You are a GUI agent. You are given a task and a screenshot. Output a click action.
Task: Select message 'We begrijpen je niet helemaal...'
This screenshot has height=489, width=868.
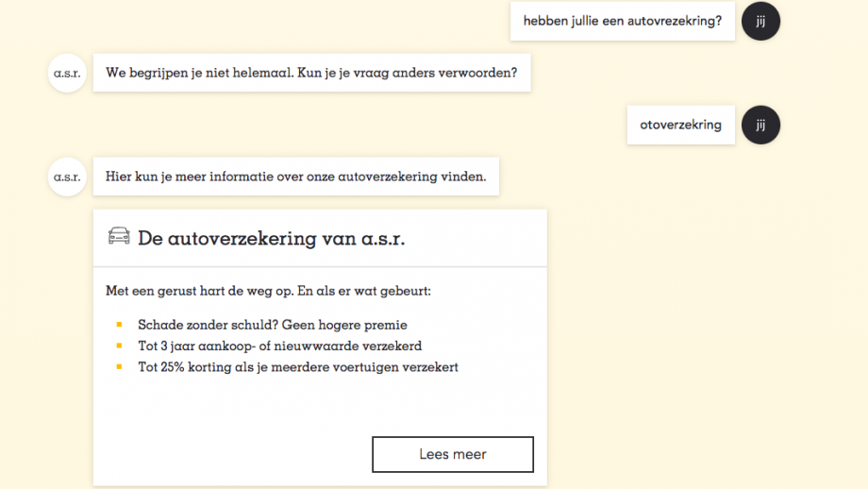311,73
